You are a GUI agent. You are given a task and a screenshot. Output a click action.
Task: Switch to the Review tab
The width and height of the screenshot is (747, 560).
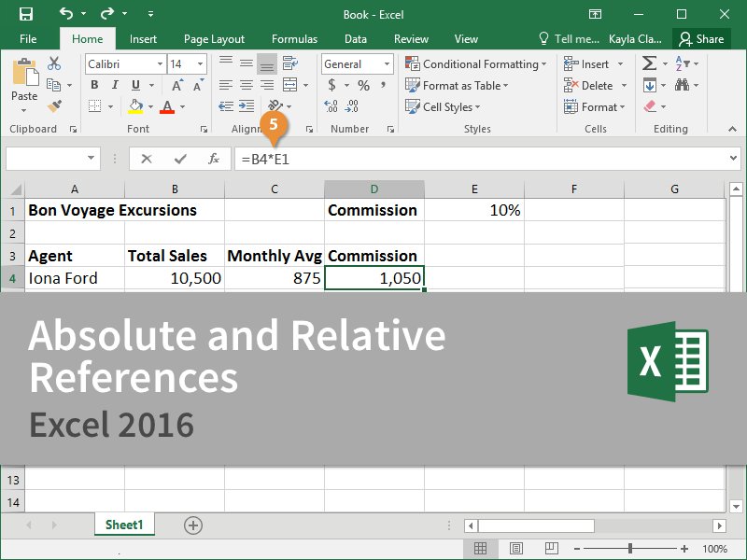click(x=411, y=39)
